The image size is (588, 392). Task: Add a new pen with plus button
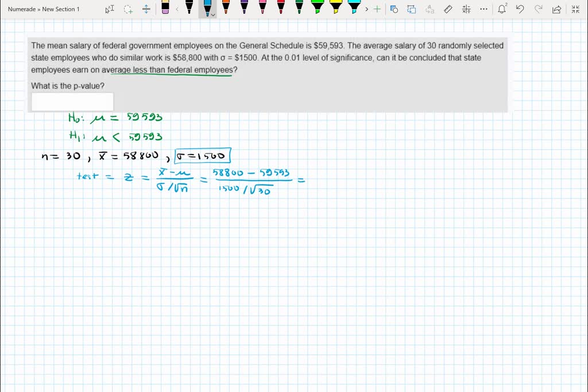[377, 9]
